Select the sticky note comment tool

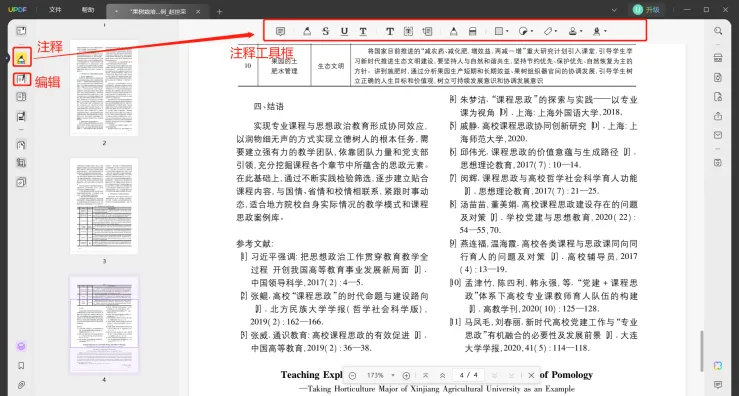[280, 32]
